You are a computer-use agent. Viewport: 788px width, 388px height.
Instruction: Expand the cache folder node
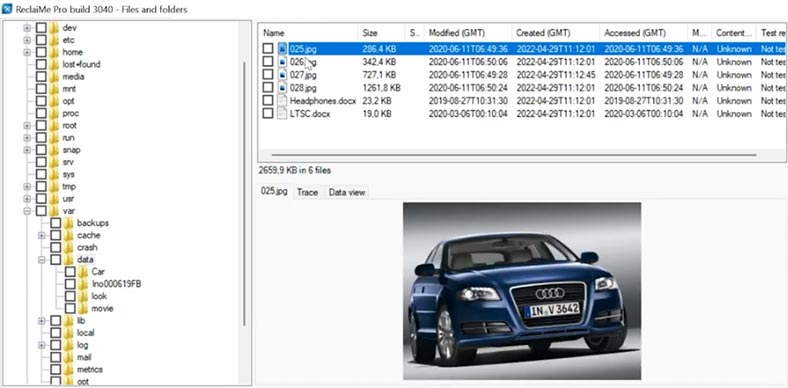42,235
